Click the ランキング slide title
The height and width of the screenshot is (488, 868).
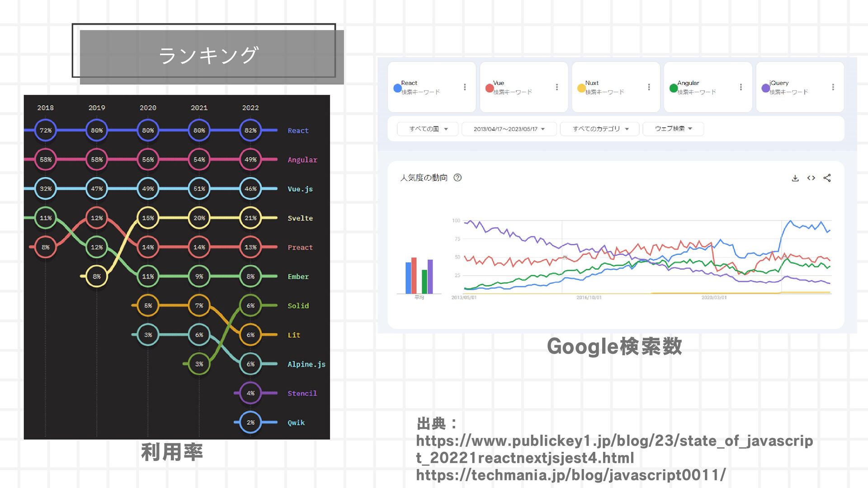pos(208,55)
